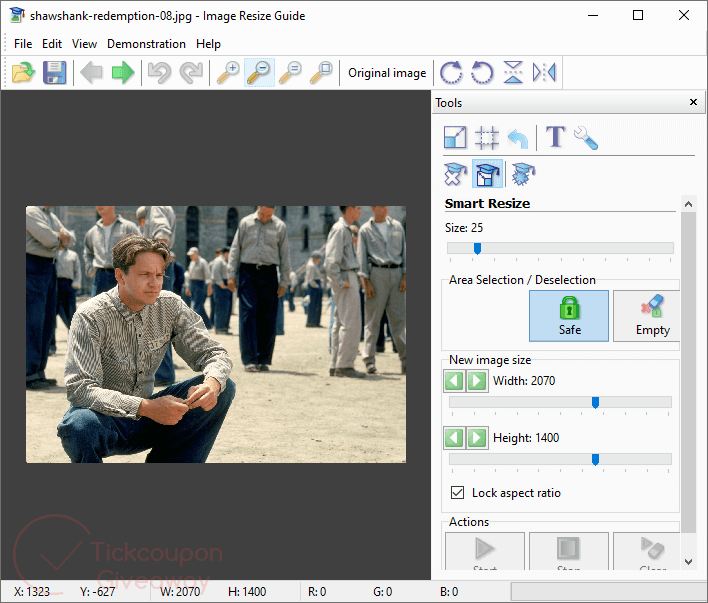Show the Original image

point(387,73)
